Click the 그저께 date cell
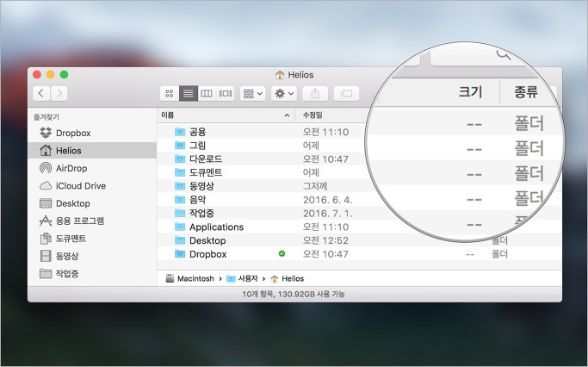Viewport: 588px width, 367px height. (315, 186)
